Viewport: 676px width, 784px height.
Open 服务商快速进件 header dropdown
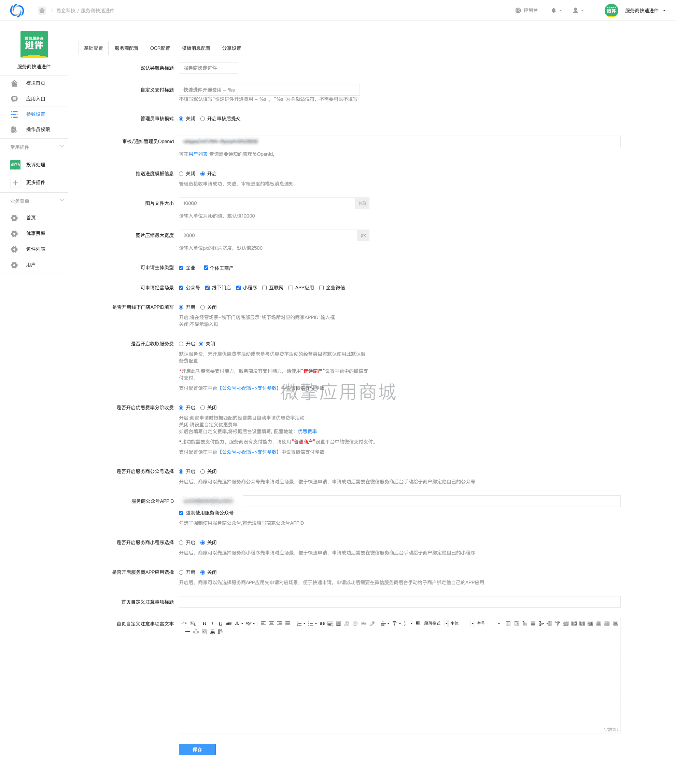click(645, 11)
